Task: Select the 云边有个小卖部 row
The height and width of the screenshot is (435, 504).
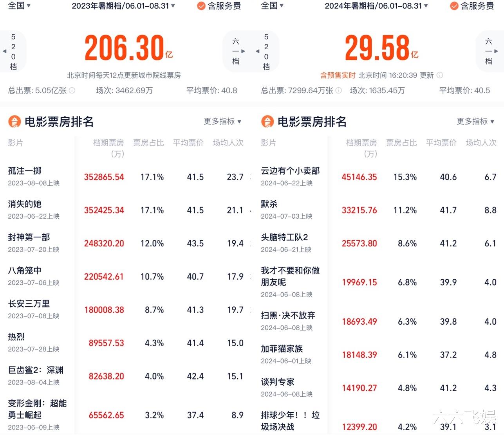Action: [378, 176]
